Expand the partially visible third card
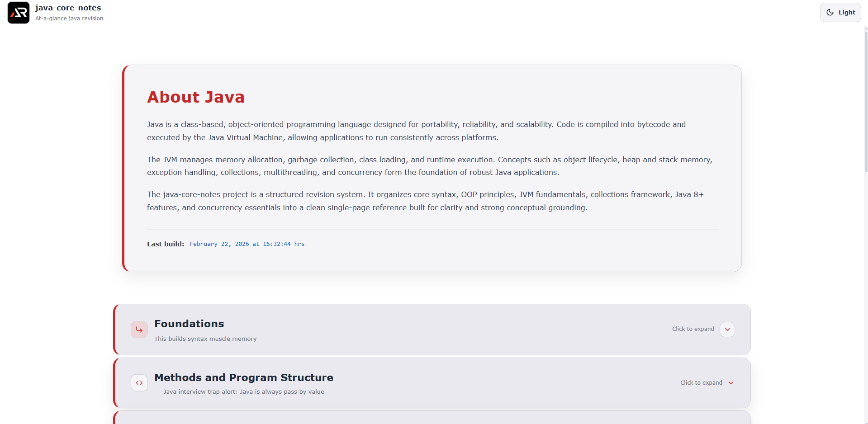Image resolution: width=868 pixels, height=424 pixels. [432, 418]
